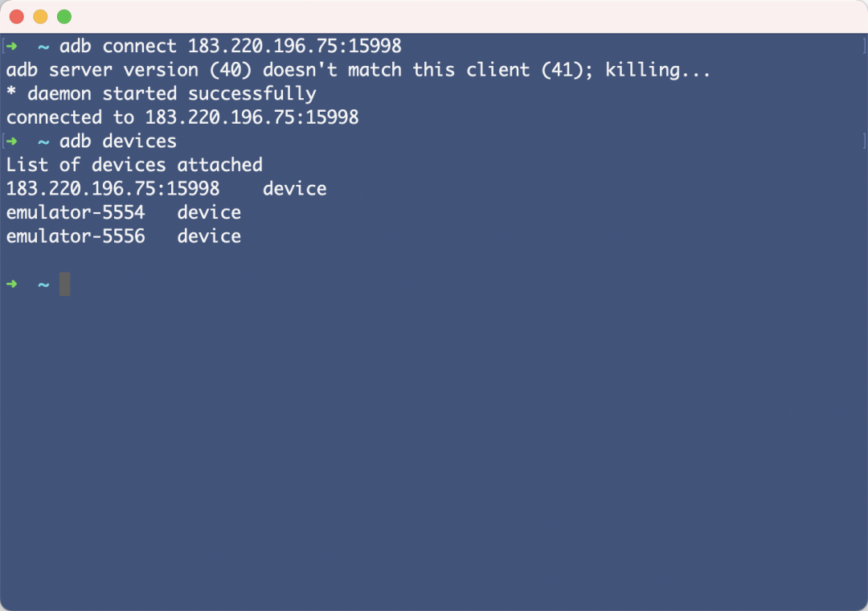Click the emulator-5556 device entry
Image resolution: width=868 pixels, height=611 pixels.
point(76,236)
